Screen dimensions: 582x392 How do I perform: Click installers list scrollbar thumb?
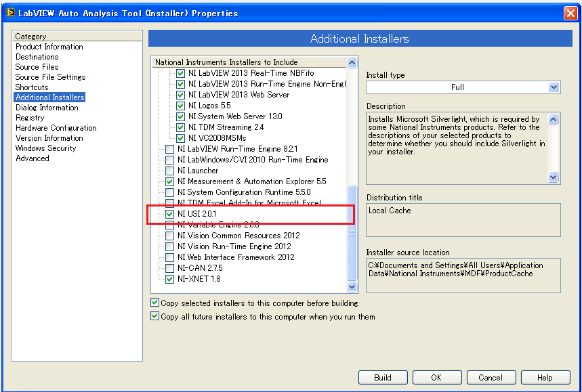click(352, 233)
